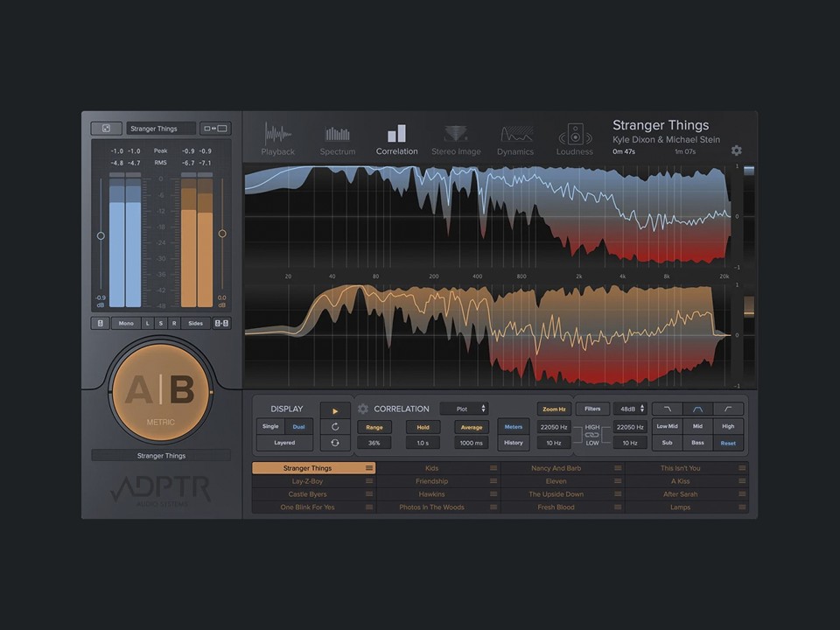Select the Bass filter preset
The width and height of the screenshot is (840, 630).
pyautogui.click(x=697, y=443)
